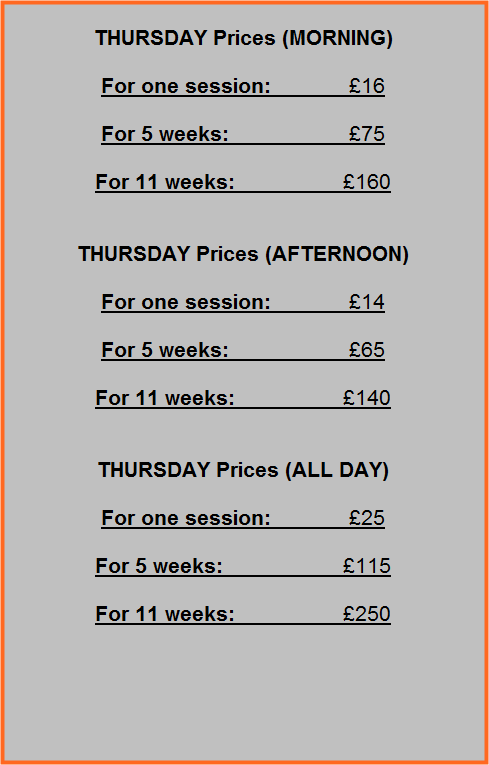
Task: Click the £75 price
Action: coord(367,134)
